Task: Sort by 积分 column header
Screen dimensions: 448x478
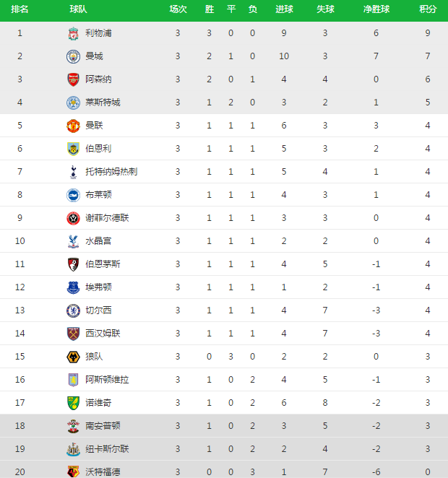Action: point(428,9)
